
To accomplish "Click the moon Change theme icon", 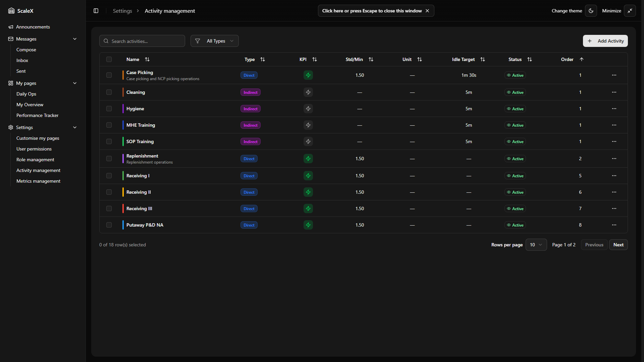I will pyautogui.click(x=591, y=11).
